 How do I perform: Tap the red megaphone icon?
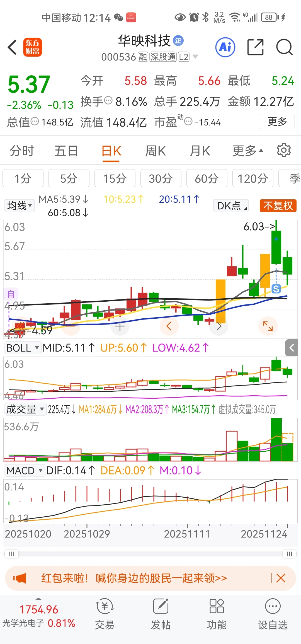(x=20, y=578)
